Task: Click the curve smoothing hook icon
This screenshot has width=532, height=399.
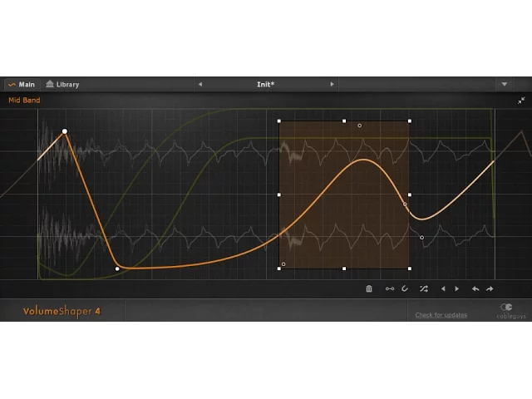Action: (x=405, y=288)
